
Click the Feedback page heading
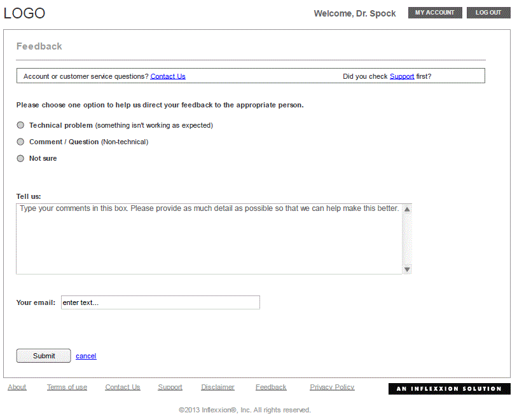(39, 46)
